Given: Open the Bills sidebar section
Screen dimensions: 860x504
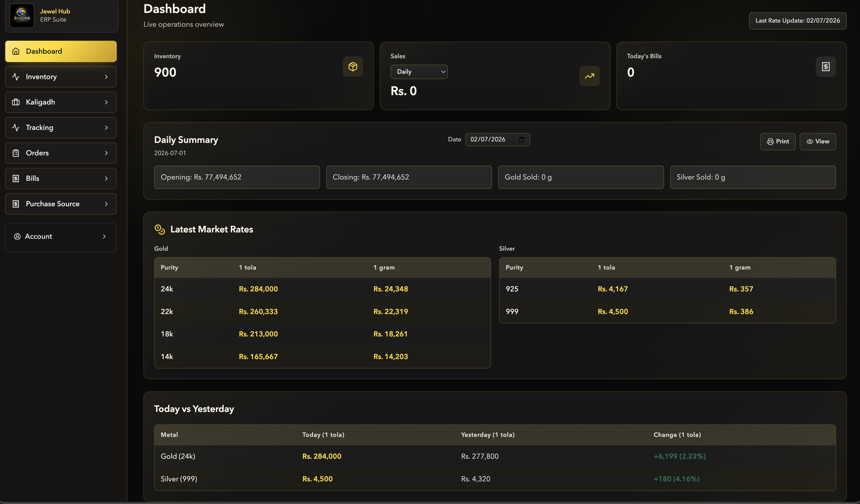Looking at the screenshot, I should (x=61, y=178).
